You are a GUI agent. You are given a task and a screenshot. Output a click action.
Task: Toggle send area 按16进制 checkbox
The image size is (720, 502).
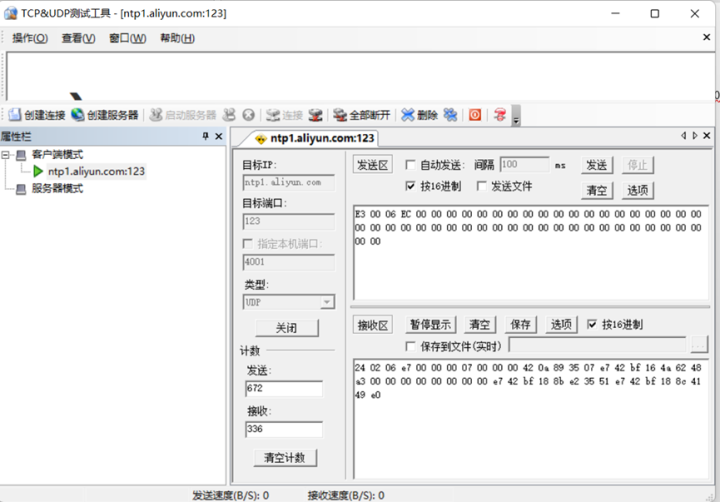[411, 186]
